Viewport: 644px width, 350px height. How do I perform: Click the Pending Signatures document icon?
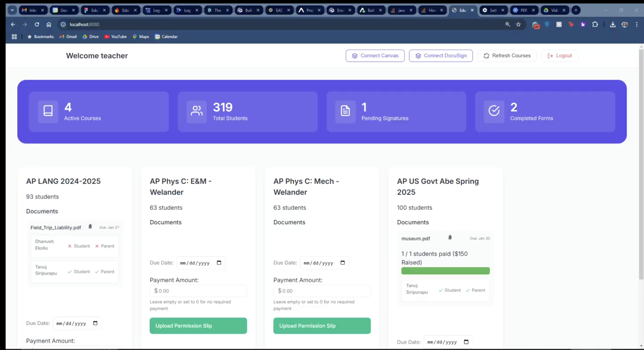tap(345, 111)
